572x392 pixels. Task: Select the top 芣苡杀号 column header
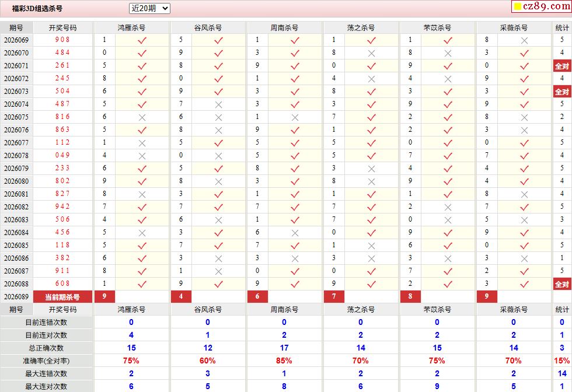(437, 28)
